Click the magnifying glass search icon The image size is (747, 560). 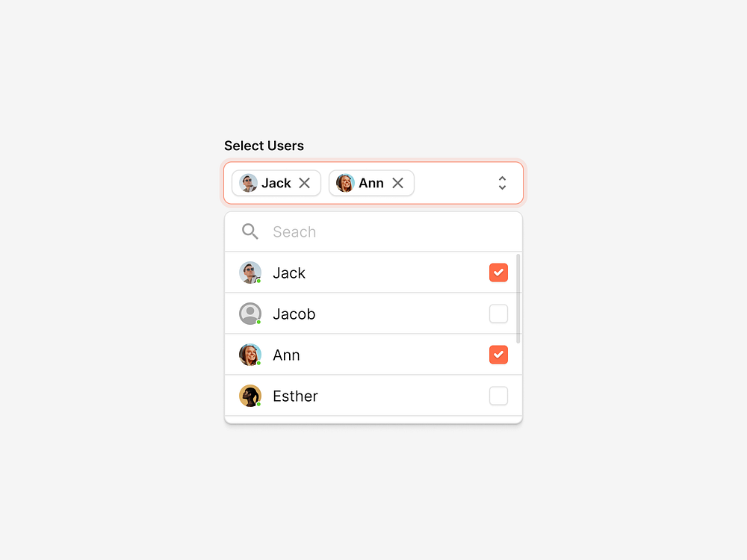click(x=250, y=231)
